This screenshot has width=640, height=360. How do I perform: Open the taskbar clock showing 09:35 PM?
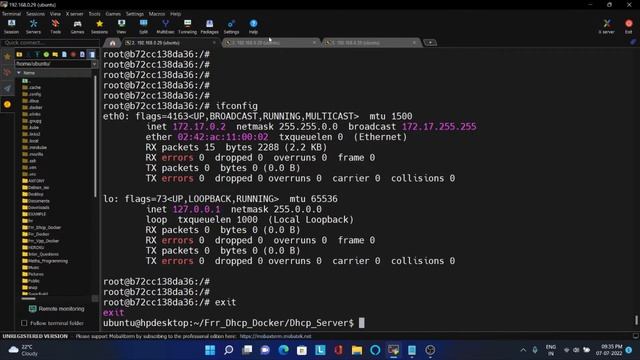609,350
